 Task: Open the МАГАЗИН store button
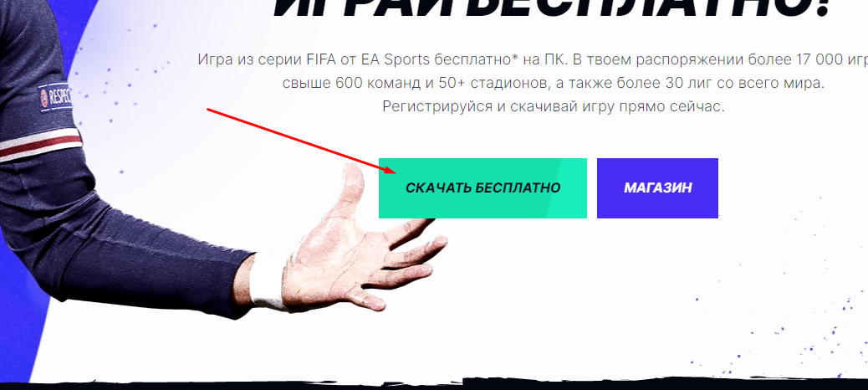click(x=657, y=187)
